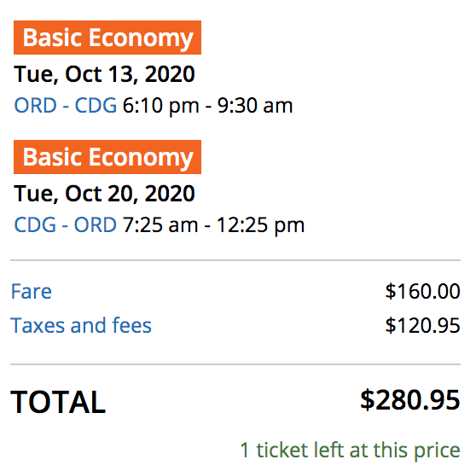Click the Basic Economy badge for Oct 13

[x=107, y=38]
